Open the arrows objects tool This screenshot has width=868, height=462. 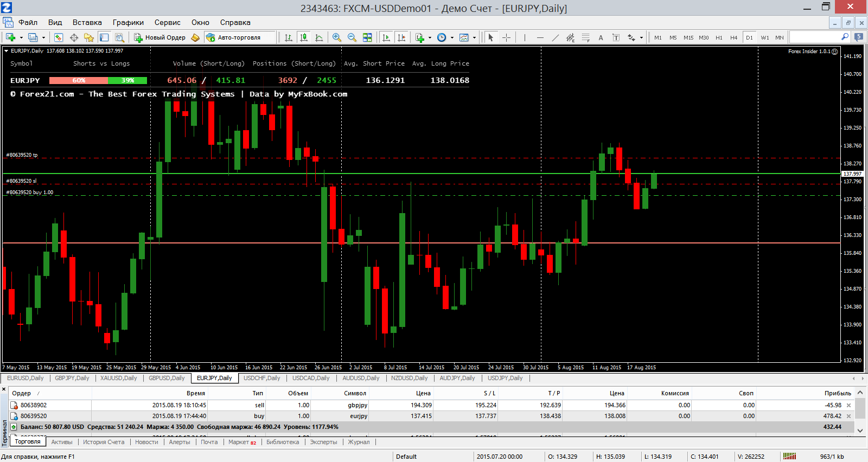pyautogui.click(x=631, y=37)
